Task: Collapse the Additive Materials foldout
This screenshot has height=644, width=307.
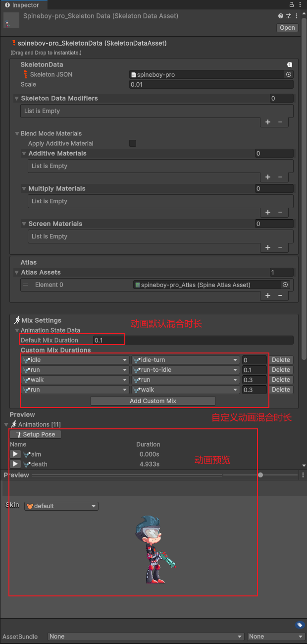Action: (x=24, y=153)
